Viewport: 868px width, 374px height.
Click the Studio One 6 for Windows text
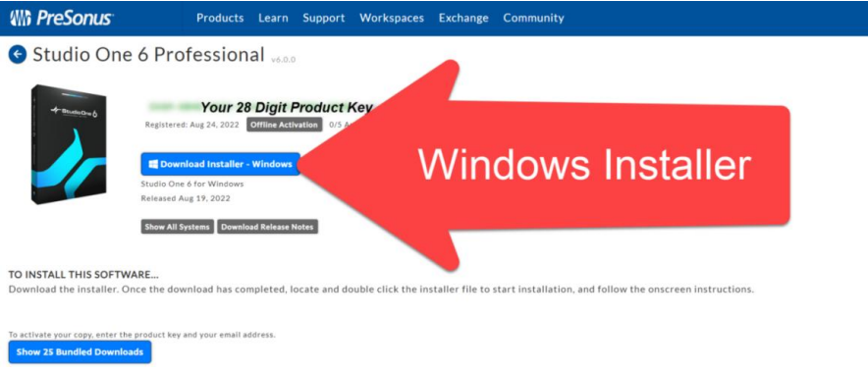click(192, 184)
